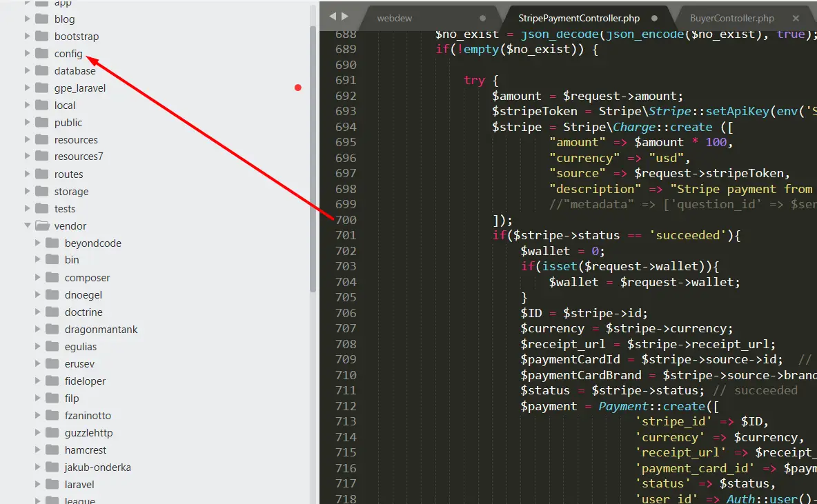Click the resources7 folder icon
This screenshot has height=504, width=817.
point(41,156)
